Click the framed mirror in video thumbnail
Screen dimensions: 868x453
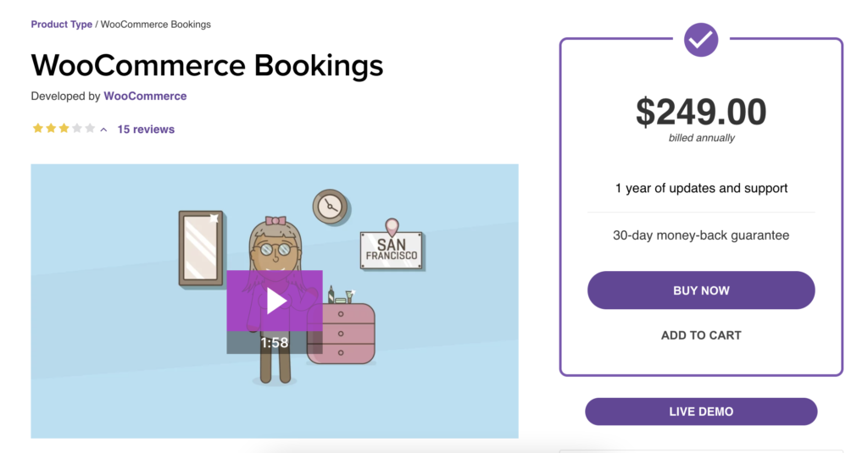(201, 247)
